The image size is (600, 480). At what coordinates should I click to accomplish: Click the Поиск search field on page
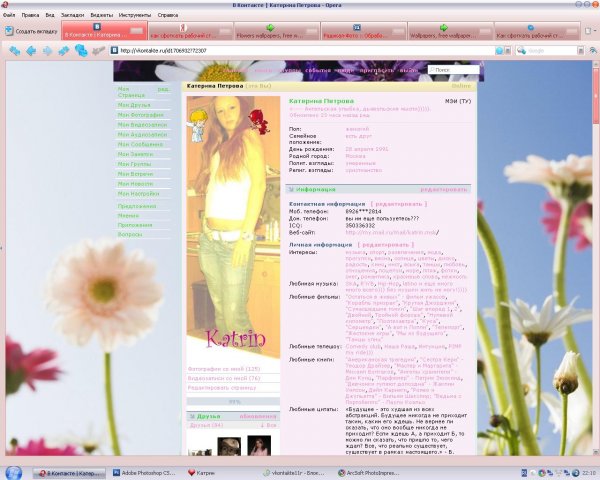[453, 70]
